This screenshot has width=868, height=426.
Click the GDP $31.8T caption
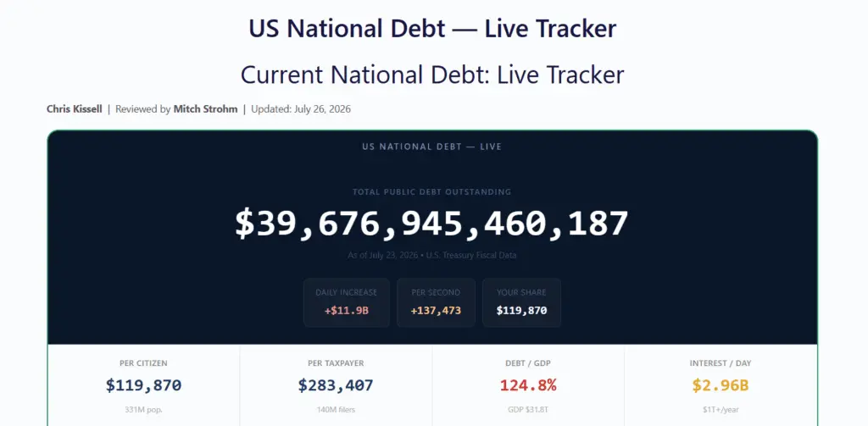528,410
